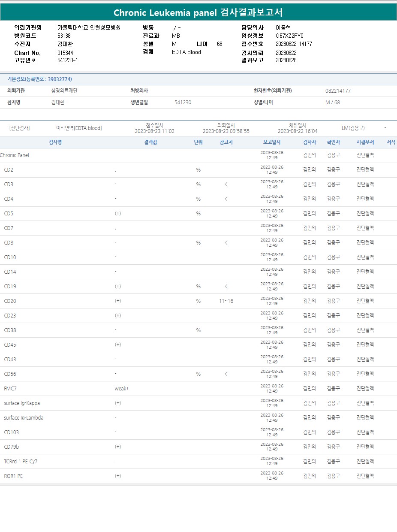
Task: Click the 이식면역[EDTA blood] specimen label
Action: (x=79, y=128)
